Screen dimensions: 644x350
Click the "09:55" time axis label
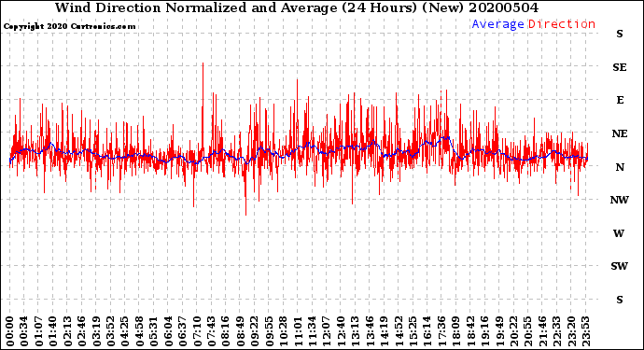270,331
